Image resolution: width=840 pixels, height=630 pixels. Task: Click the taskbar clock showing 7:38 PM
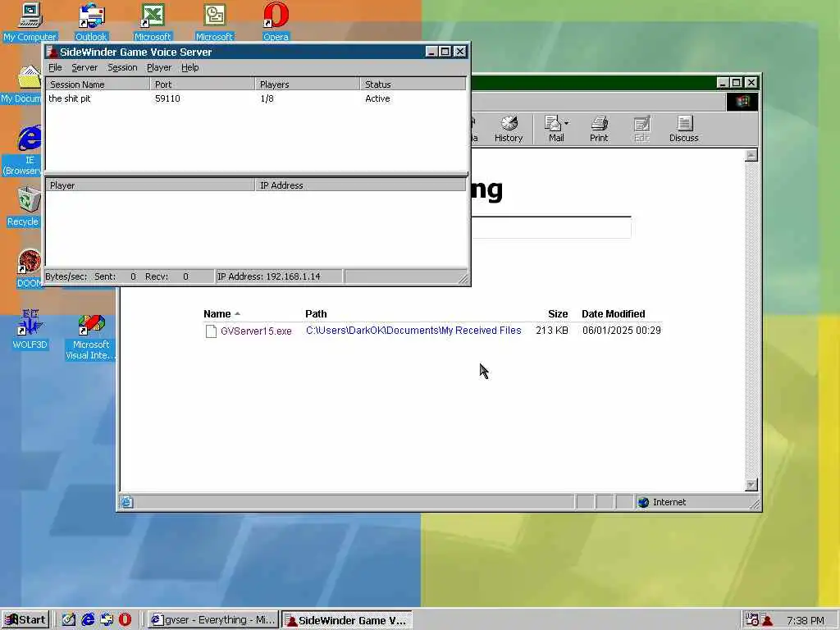tap(806, 620)
